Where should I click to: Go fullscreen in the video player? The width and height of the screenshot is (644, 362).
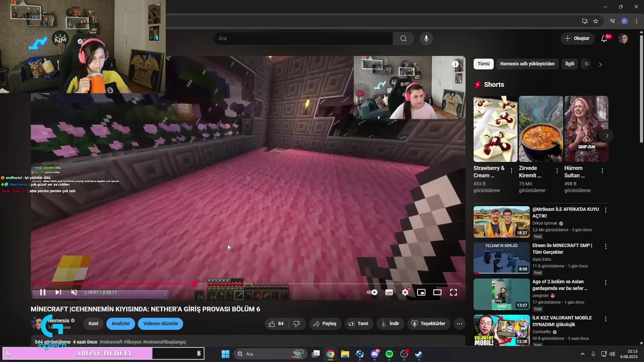453,292
